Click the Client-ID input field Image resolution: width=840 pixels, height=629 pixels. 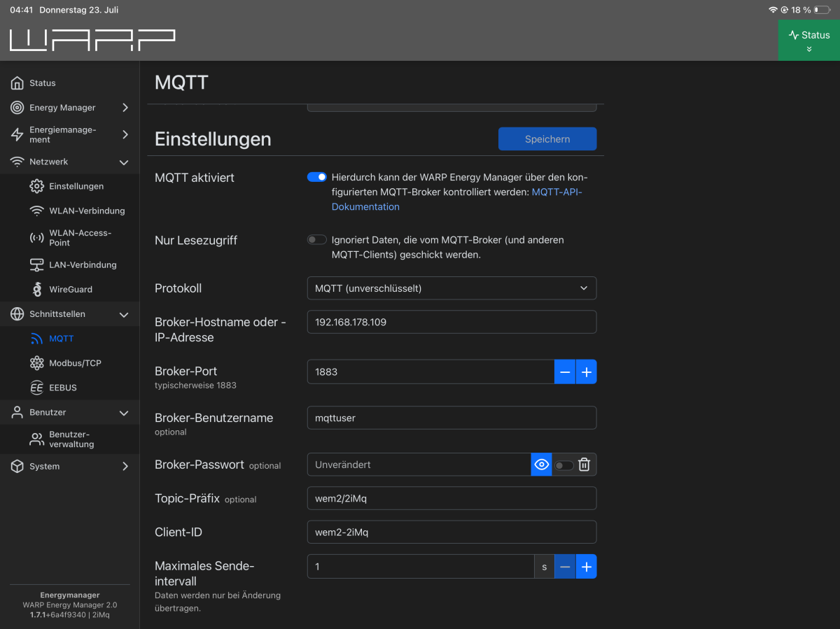pyautogui.click(x=451, y=532)
